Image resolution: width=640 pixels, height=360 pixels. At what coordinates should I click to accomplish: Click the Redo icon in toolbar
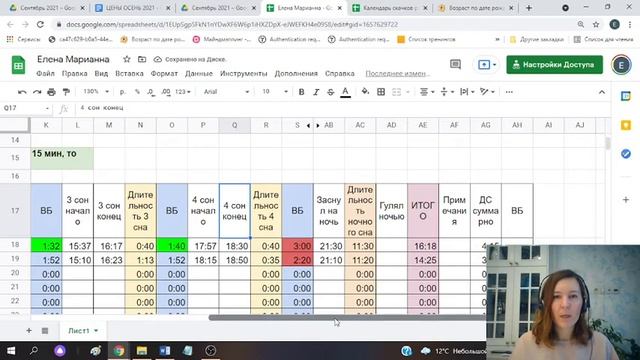click(x=37, y=92)
